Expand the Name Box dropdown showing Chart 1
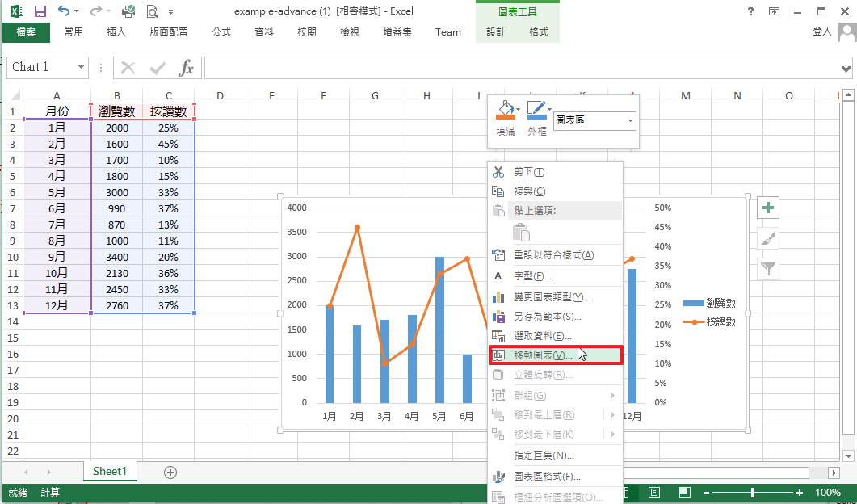 81,67
